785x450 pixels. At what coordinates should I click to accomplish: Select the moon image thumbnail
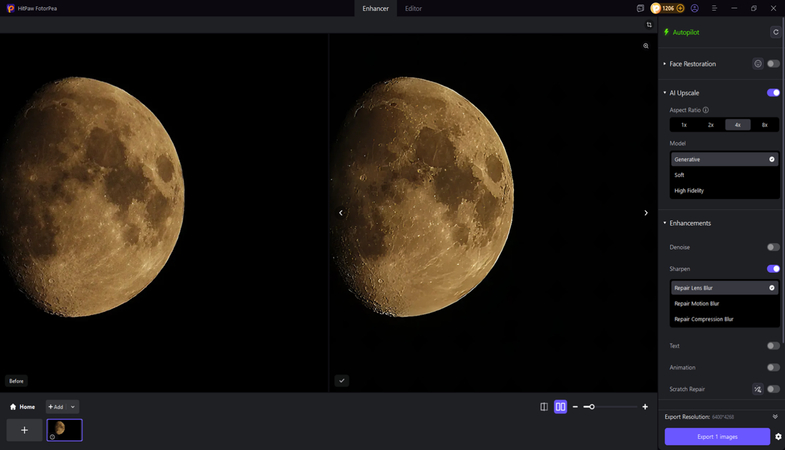coord(64,429)
